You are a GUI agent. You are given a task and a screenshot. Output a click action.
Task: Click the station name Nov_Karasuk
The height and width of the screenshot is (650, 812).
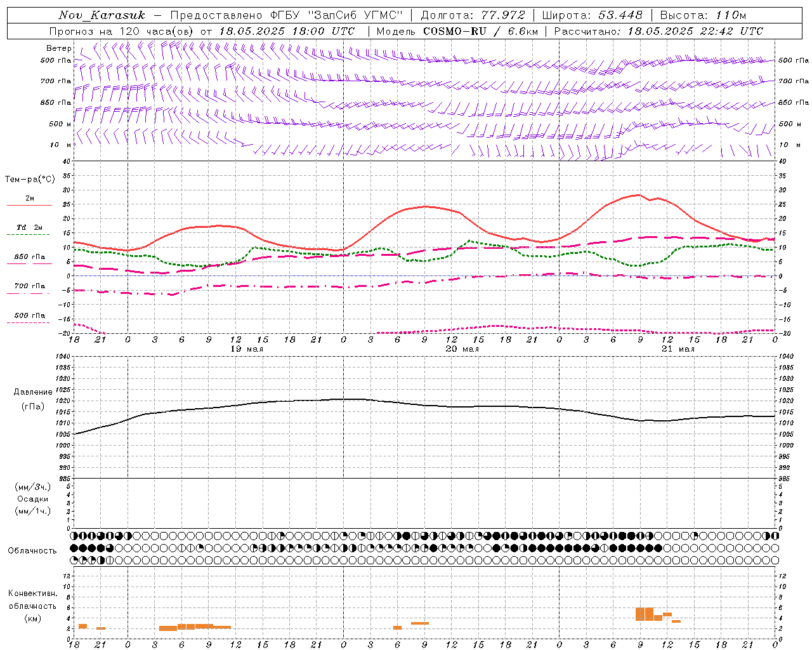pyautogui.click(x=101, y=15)
